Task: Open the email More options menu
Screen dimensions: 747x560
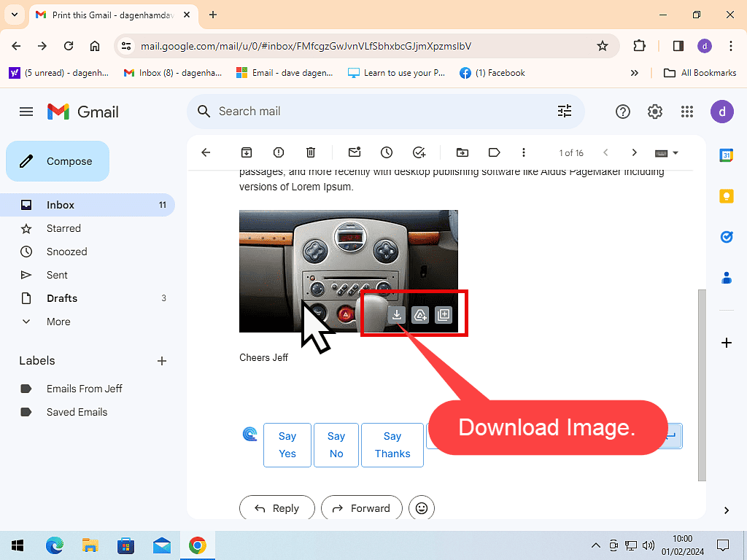Action: [x=524, y=152]
